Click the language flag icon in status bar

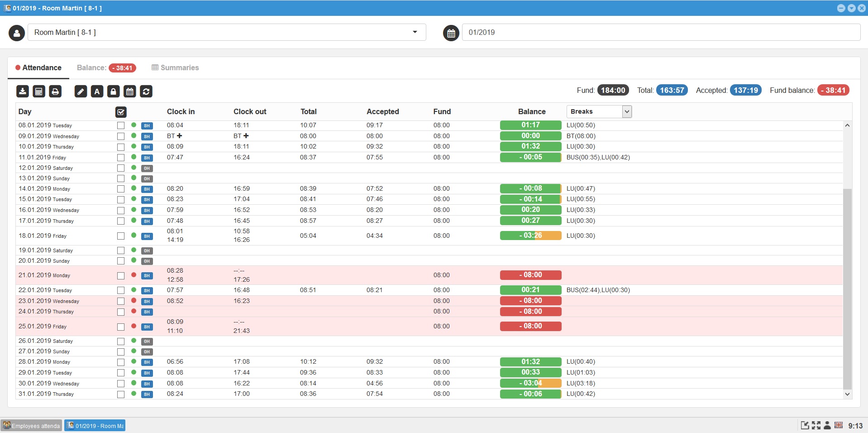(x=839, y=425)
